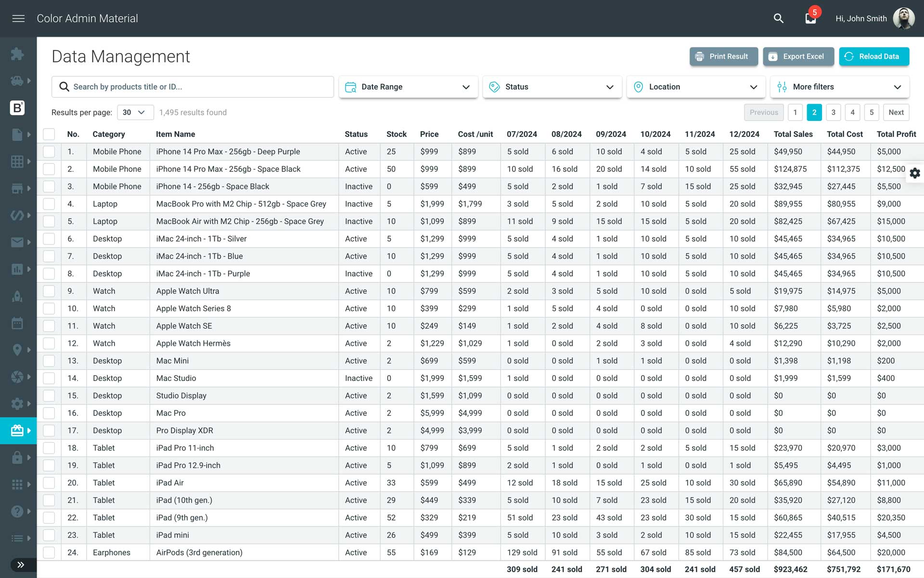
Task: Check the row for iPhone 14 Pro Max Deep Purple
Action: coord(49,152)
